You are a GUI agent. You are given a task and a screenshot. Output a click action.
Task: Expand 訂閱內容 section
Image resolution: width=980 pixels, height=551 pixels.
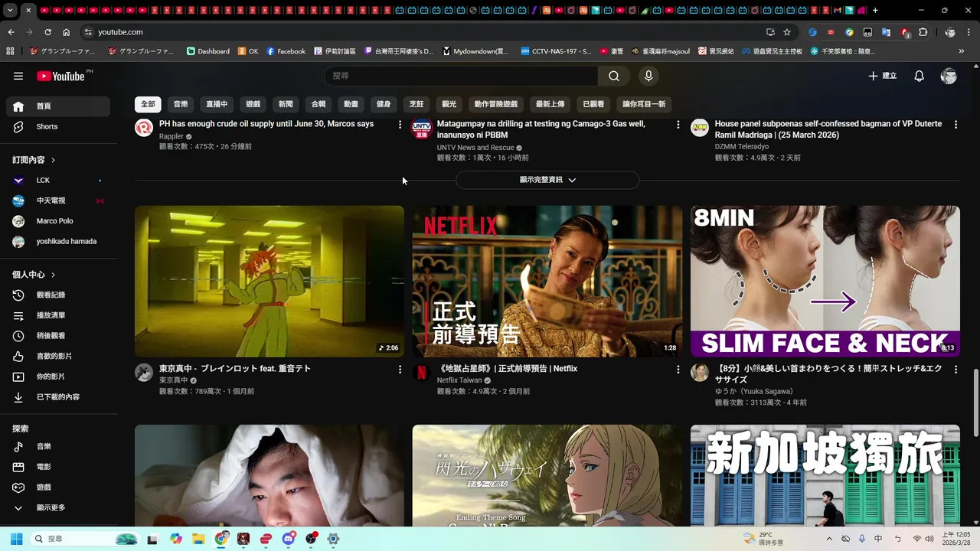[34, 160]
